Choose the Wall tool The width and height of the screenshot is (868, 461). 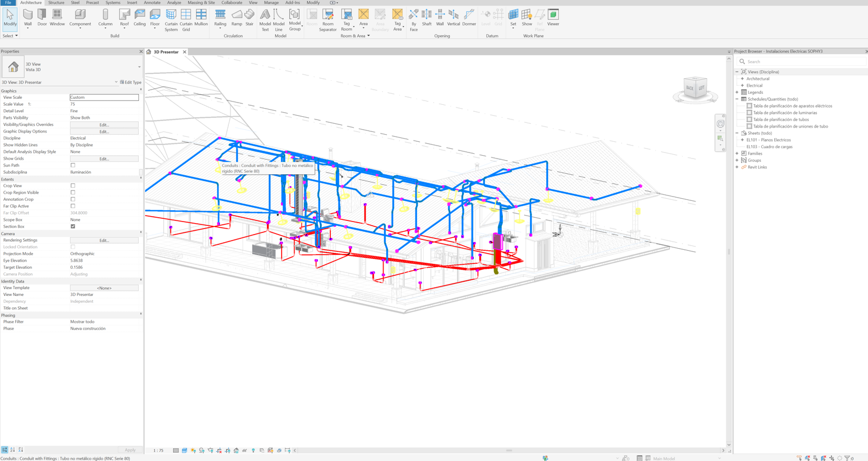[28, 17]
